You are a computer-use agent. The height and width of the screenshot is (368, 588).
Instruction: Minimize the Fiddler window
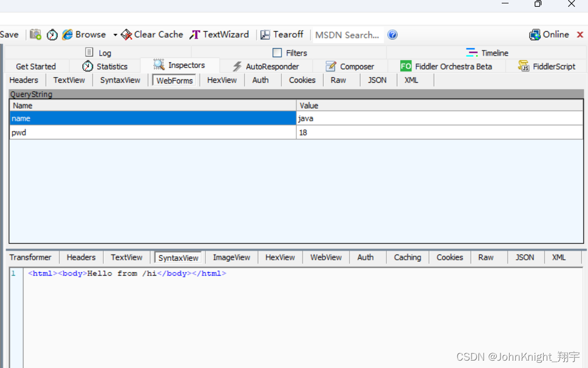pyautogui.click(x=505, y=3)
